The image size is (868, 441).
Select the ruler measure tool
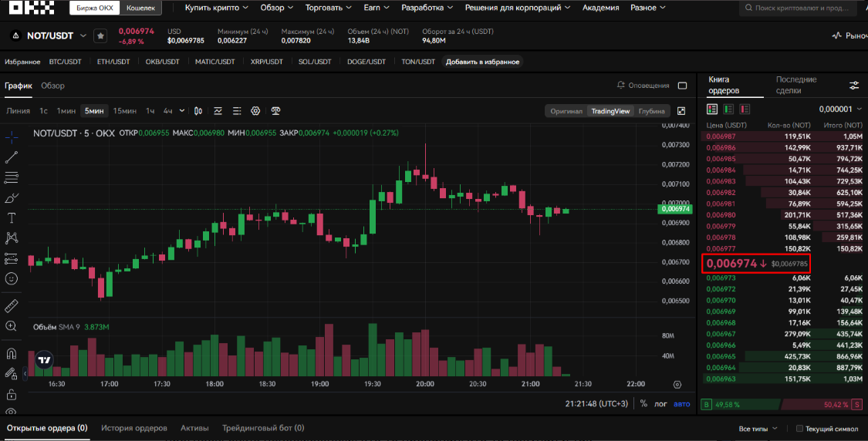point(12,305)
